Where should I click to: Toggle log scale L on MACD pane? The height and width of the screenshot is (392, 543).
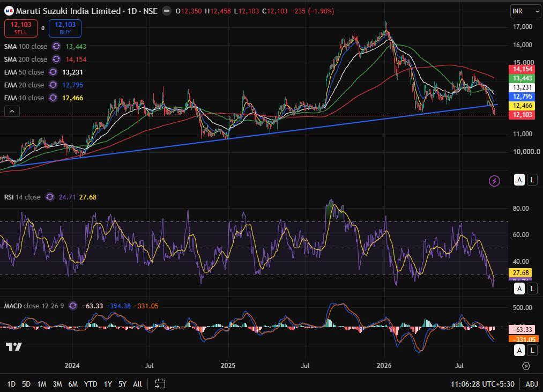(x=532, y=350)
